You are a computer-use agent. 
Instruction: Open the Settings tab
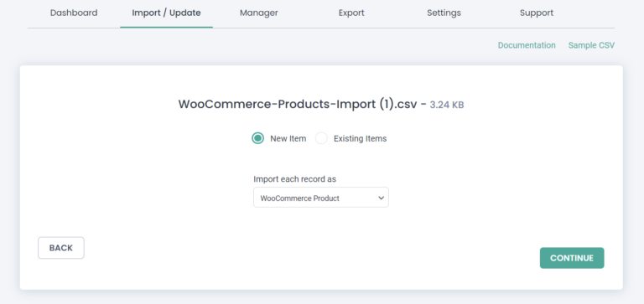click(x=444, y=13)
